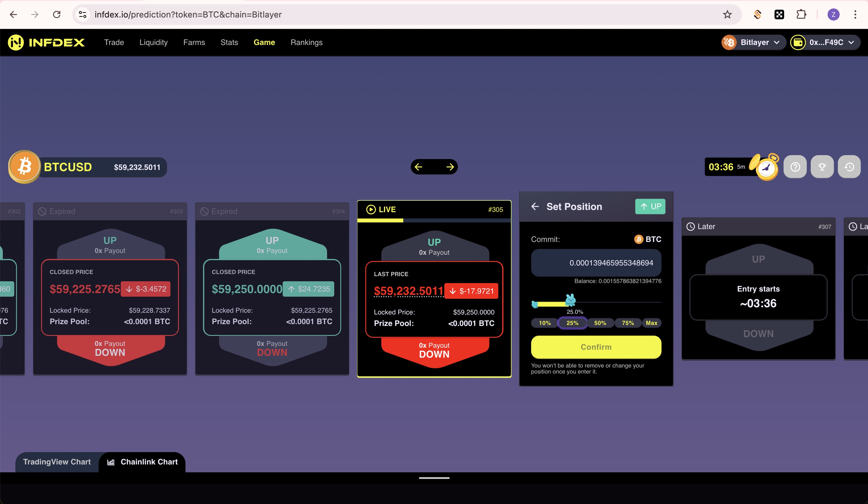868x504 pixels.
Task: Click the Bitcoin coin icon beside BTCUSD
Action: click(x=24, y=167)
